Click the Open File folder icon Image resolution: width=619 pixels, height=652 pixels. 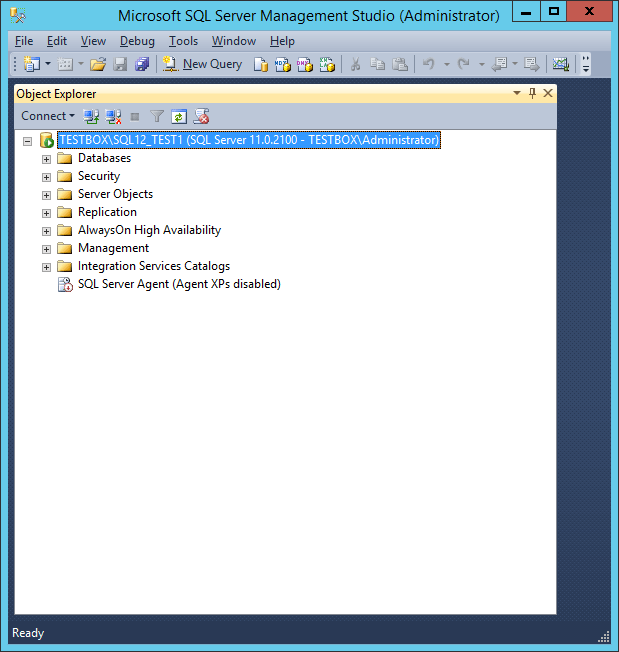[x=98, y=64]
